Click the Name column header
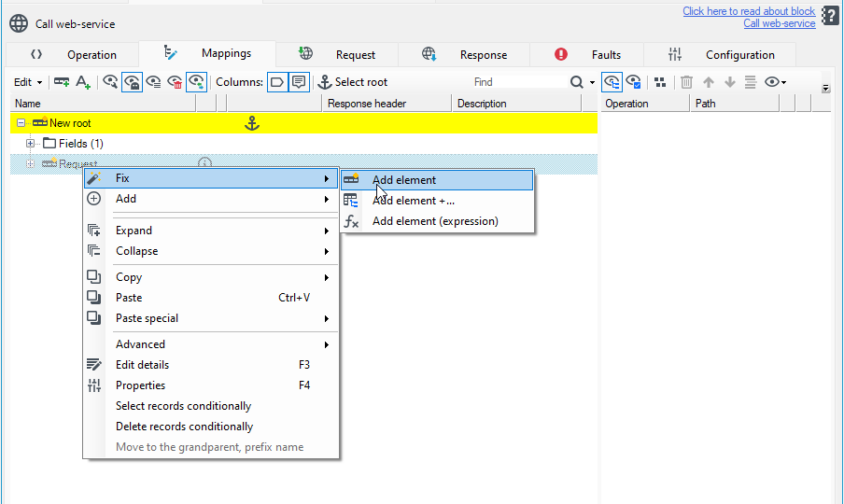The height and width of the screenshot is (504, 844). (x=104, y=104)
